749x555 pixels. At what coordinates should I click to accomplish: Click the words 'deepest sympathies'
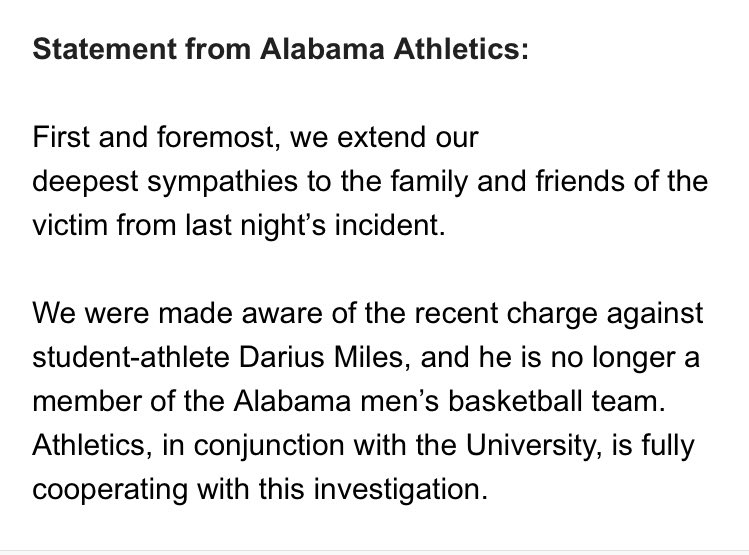[165, 181]
